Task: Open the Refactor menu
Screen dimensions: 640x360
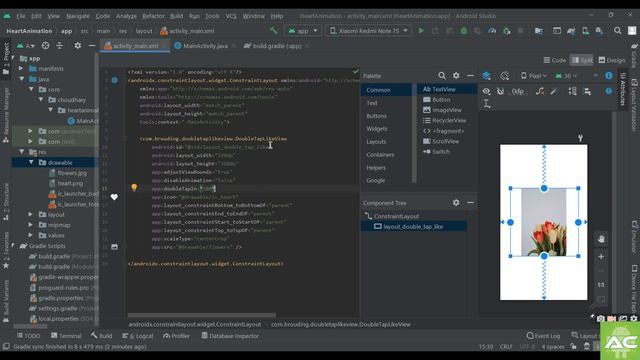Action: [x=153, y=16]
